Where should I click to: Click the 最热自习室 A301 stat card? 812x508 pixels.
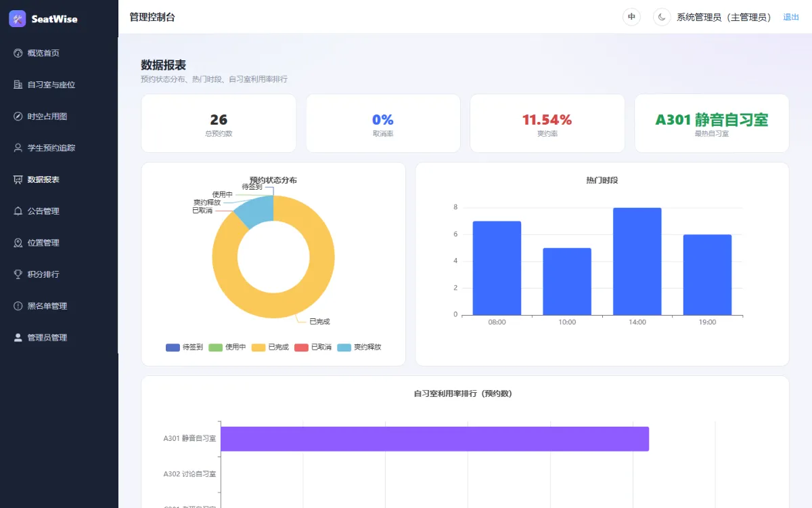712,123
